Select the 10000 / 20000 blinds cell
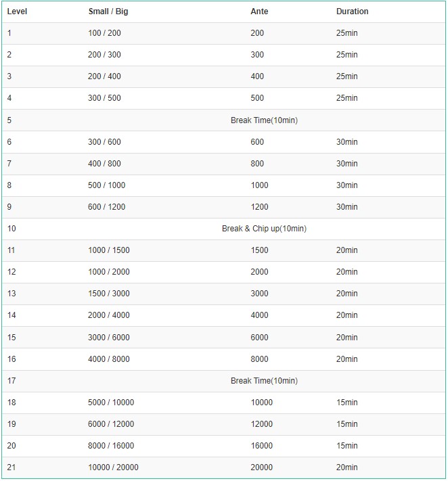The width and height of the screenshot is (448, 481). (x=113, y=467)
